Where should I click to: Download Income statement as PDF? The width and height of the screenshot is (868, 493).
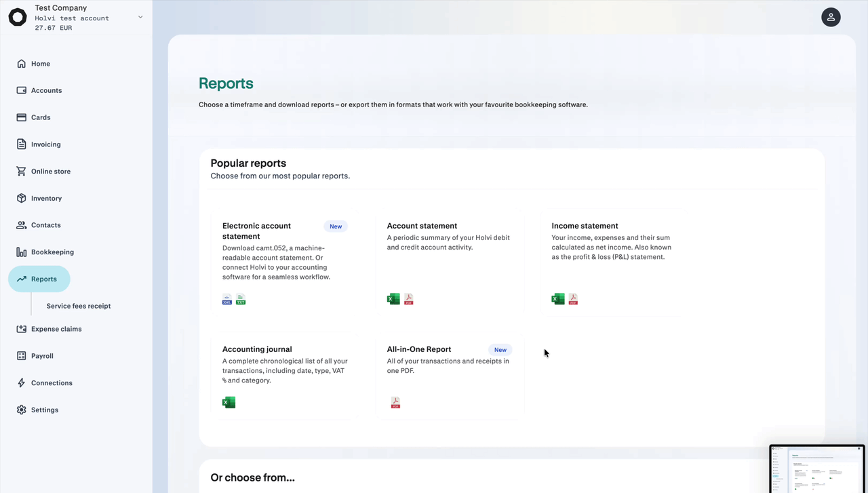tap(573, 299)
